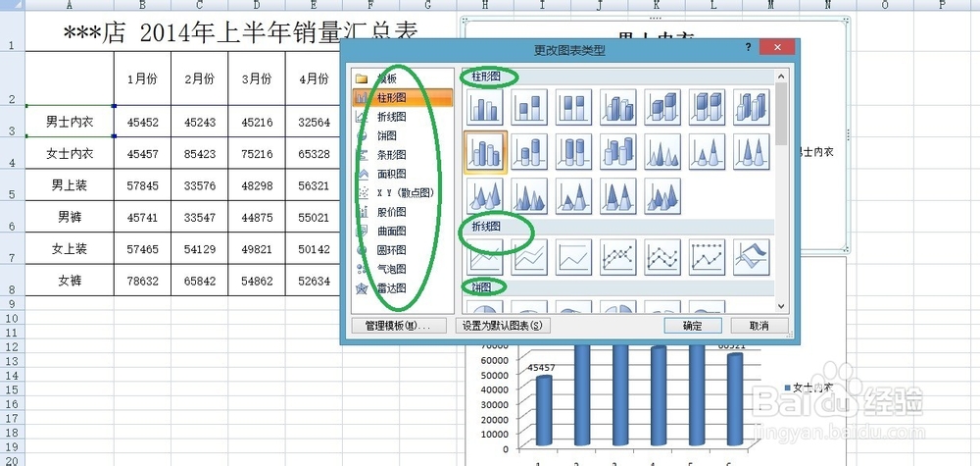The image size is (980, 466).
Task: Click 设置为默认图表(S) button
Action: (x=504, y=326)
